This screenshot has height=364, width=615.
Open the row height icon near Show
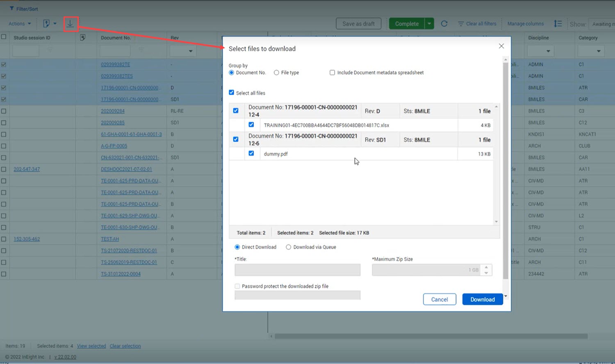coord(558,24)
